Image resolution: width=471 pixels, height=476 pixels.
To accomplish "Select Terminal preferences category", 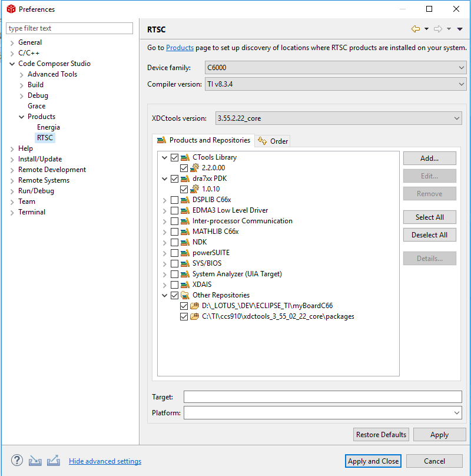I will (32, 212).
